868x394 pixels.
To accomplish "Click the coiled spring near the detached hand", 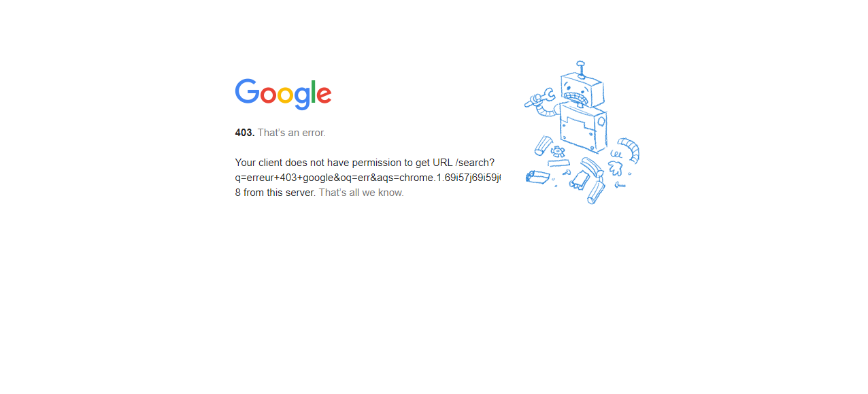I will pos(615,153).
